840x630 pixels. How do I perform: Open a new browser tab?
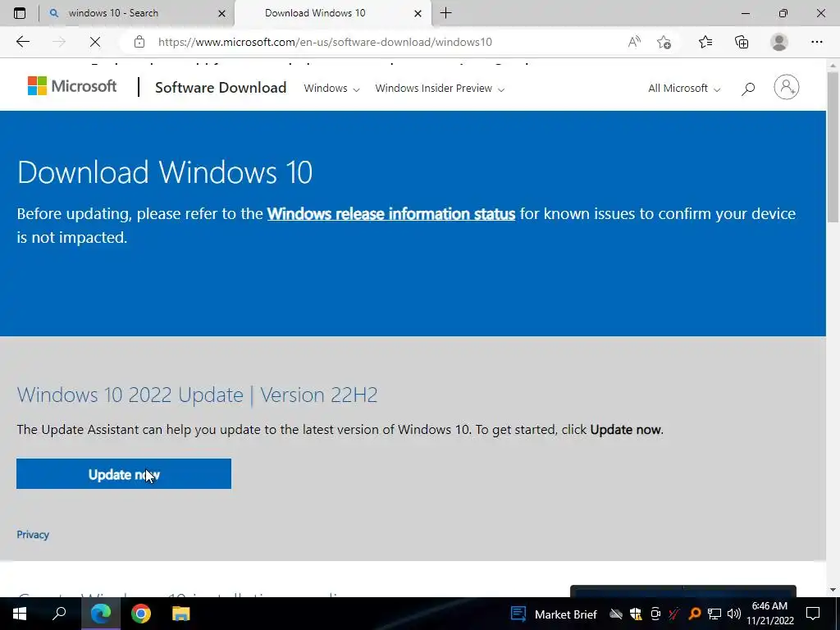pos(445,13)
